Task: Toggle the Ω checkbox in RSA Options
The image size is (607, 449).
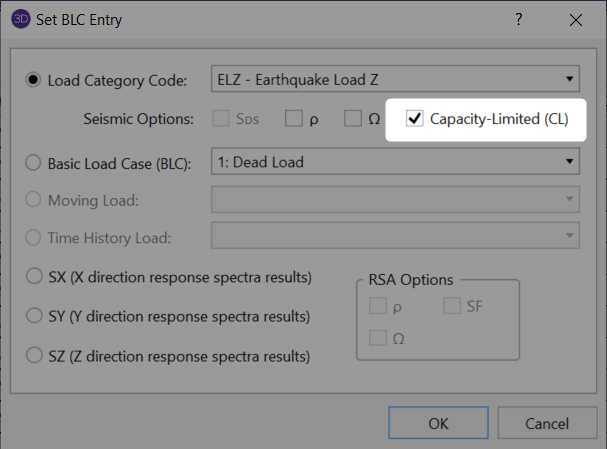Action: point(376,337)
